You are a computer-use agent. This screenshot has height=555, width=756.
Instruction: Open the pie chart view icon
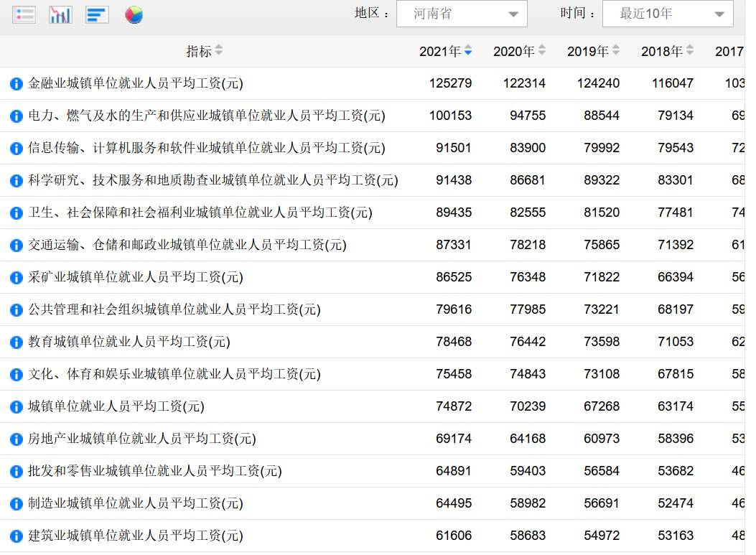pyautogui.click(x=134, y=15)
